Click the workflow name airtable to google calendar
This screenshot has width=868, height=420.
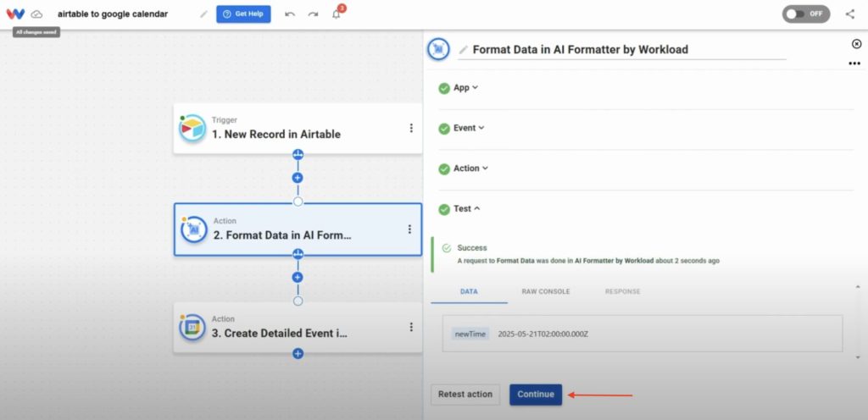coord(113,14)
